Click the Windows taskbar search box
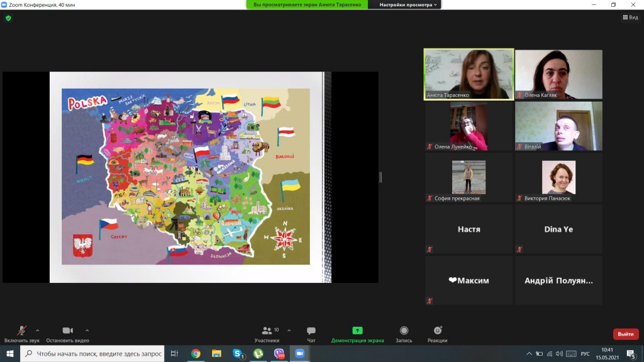Image resolution: width=644 pixels, height=362 pixels. (x=92, y=353)
